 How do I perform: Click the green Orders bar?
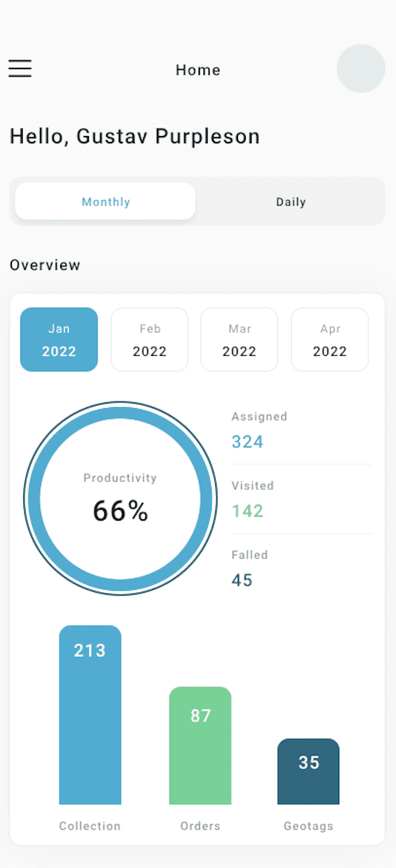click(200, 746)
